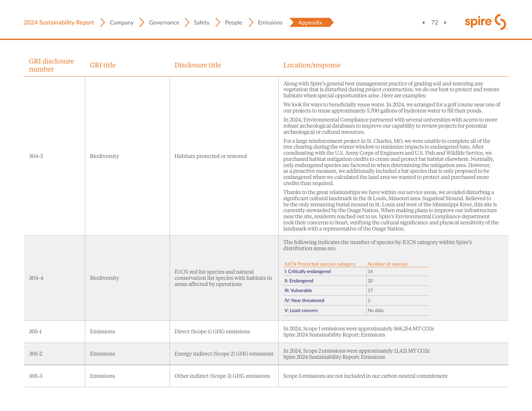
Task: Select disclosure number 305-1
Action: point(35,331)
